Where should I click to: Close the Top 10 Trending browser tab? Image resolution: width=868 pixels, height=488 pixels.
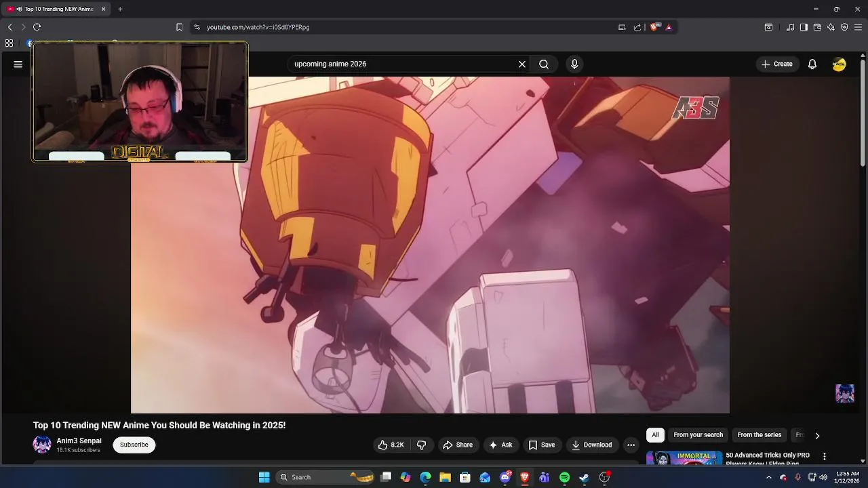click(x=104, y=9)
